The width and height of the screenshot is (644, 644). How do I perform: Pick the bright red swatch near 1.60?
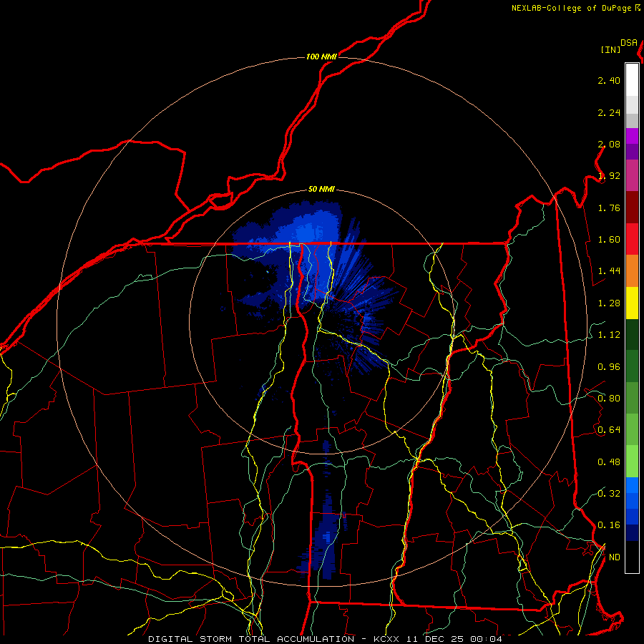[x=632, y=239]
